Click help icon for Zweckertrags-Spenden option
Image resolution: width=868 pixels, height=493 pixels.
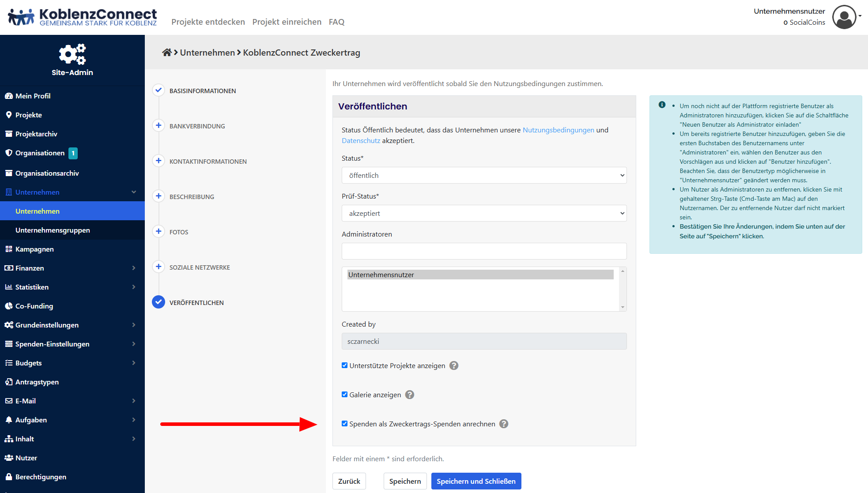(x=504, y=424)
